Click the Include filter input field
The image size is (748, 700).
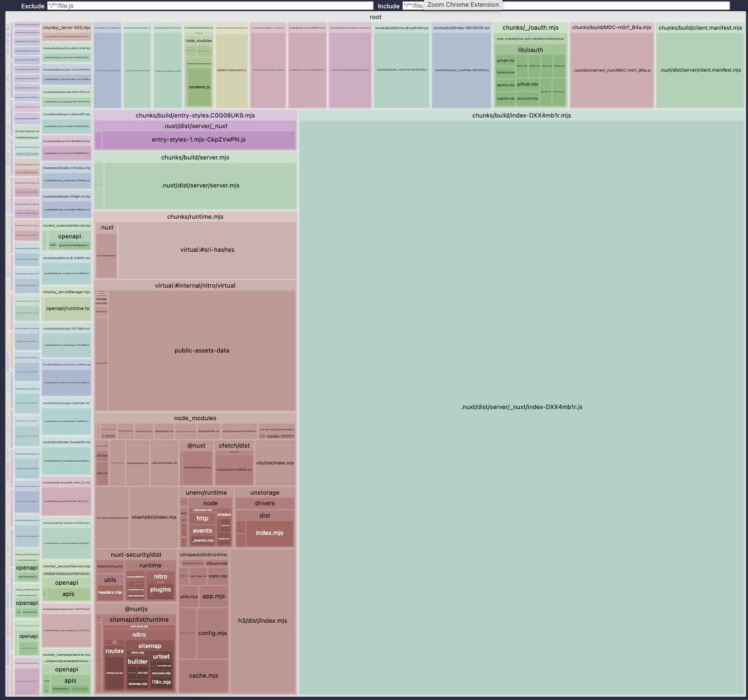(565, 6)
